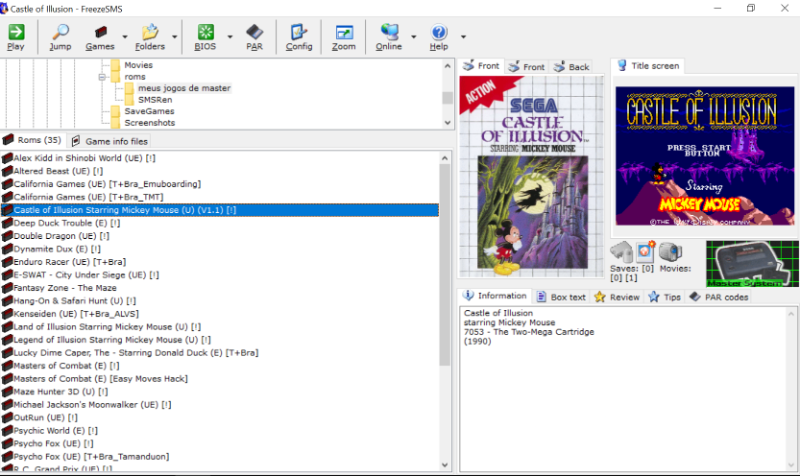Open the Tips tab
Image resolution: width=800 pixels, height=476 pixels.
(664, 297)
